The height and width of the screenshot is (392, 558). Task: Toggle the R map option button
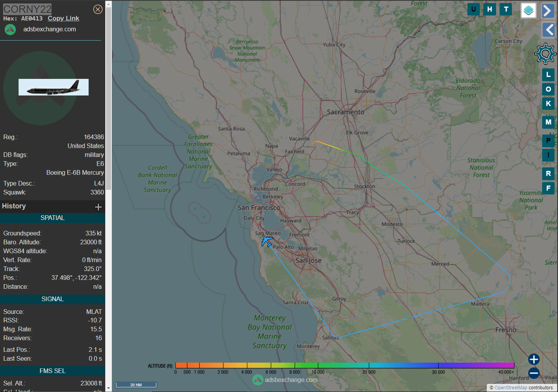548,174
